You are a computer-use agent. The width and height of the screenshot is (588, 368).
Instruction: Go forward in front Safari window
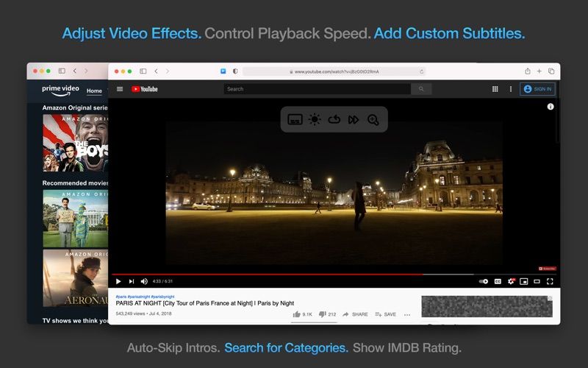(x=168, y=71)
